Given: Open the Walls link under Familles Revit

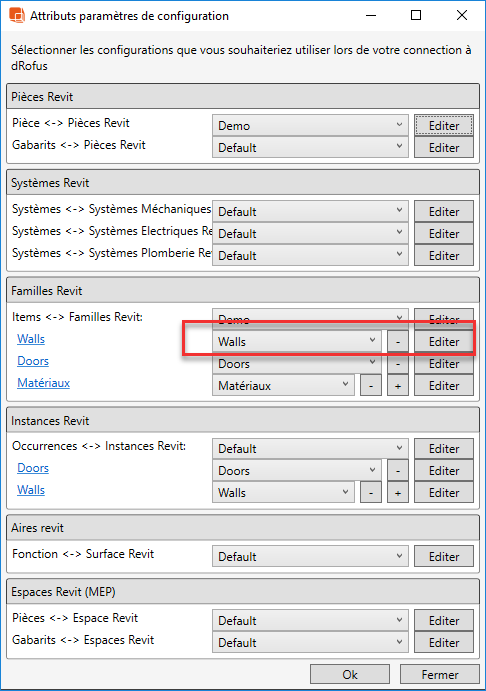Looking at the screenshot, I should coord(31,339).
